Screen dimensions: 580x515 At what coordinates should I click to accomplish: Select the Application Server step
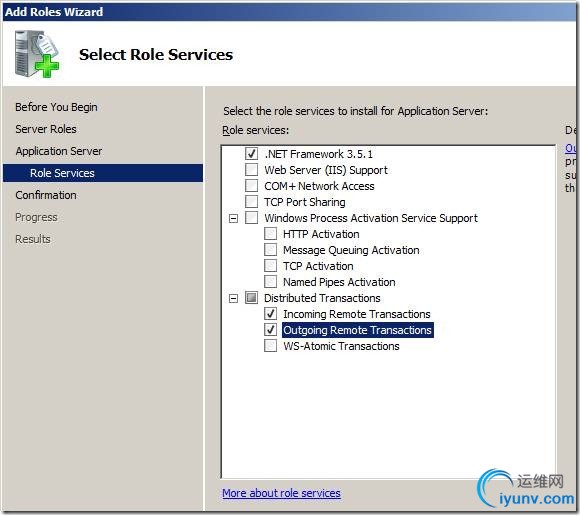click(x=59, y=151)
